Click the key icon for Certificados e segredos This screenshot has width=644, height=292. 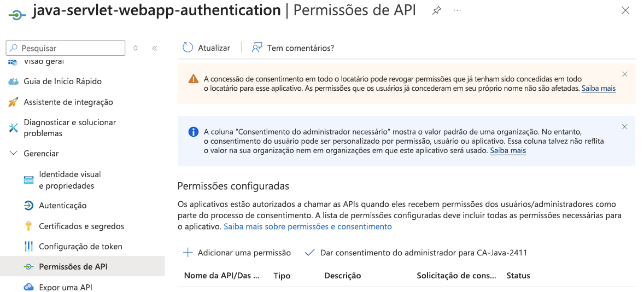tap(28, 226)
